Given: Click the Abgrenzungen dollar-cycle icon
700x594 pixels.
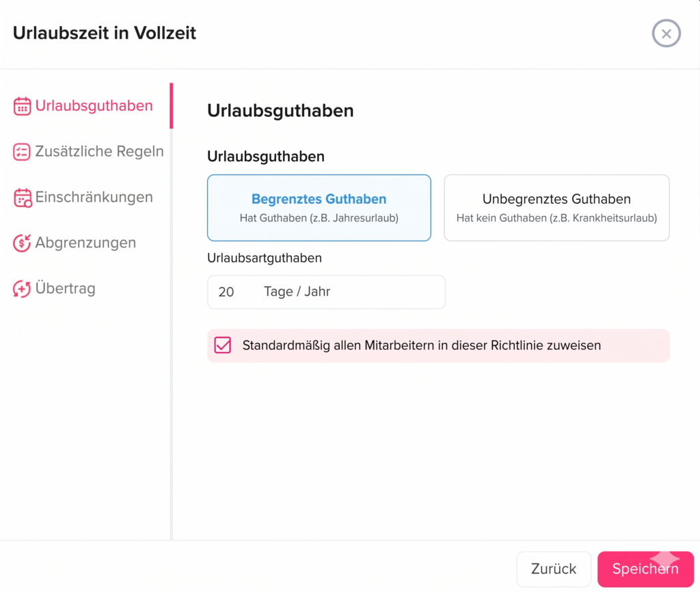Looking at the screenshot, I should pos(21,243).
